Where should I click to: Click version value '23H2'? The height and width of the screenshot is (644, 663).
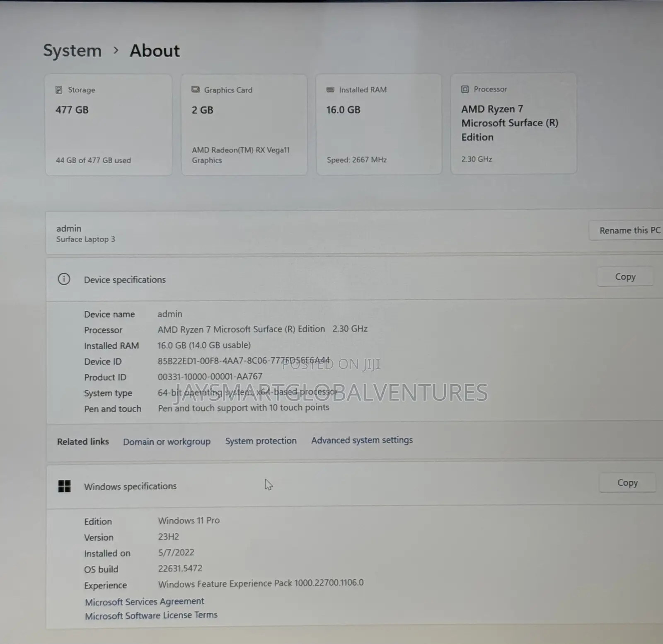[168, 537]
